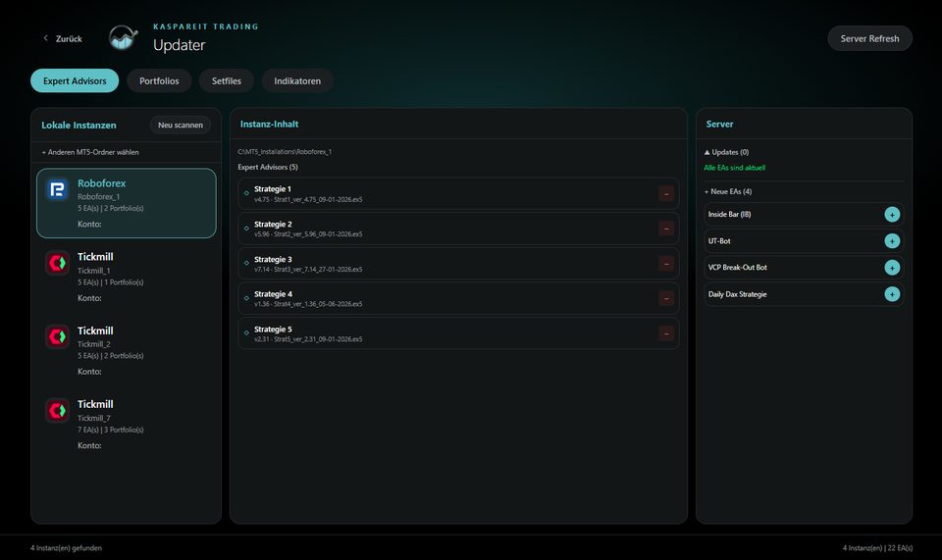
Task: Click Strat3_ver_7.14 file name text
Action: (x=318, y=270)
